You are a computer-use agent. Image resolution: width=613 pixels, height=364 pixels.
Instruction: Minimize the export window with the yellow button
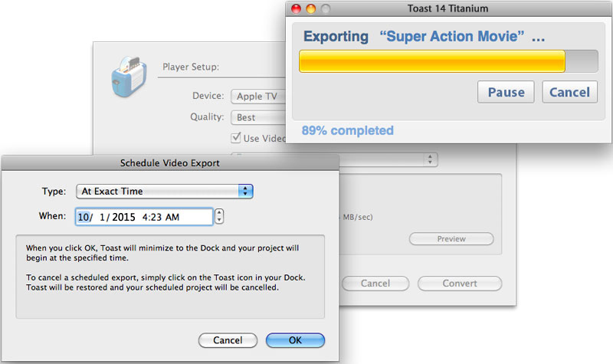coord(312,8)
